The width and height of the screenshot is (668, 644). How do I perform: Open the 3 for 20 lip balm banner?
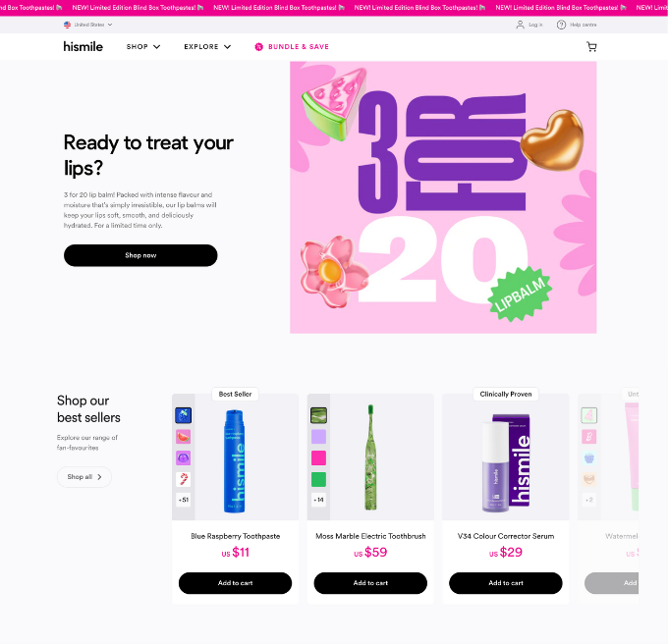tap(443, 197)
